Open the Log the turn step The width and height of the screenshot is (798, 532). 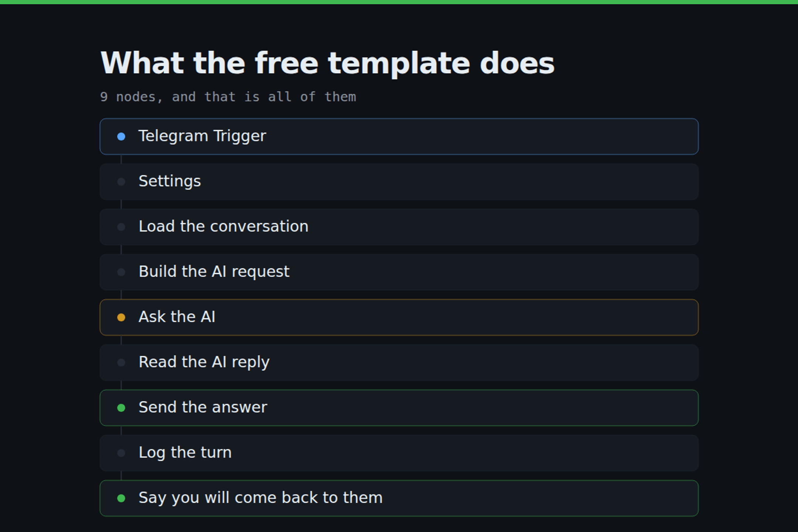click(x=399, y=453)
